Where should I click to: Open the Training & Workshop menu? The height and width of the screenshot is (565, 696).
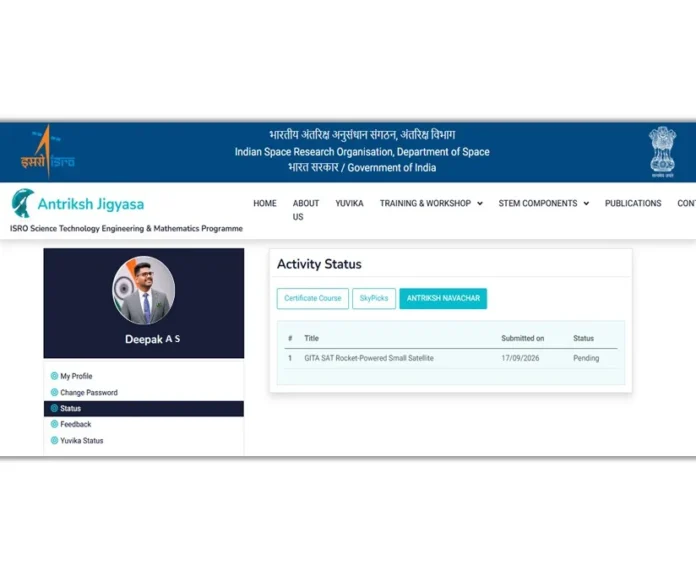coord(425,203)
